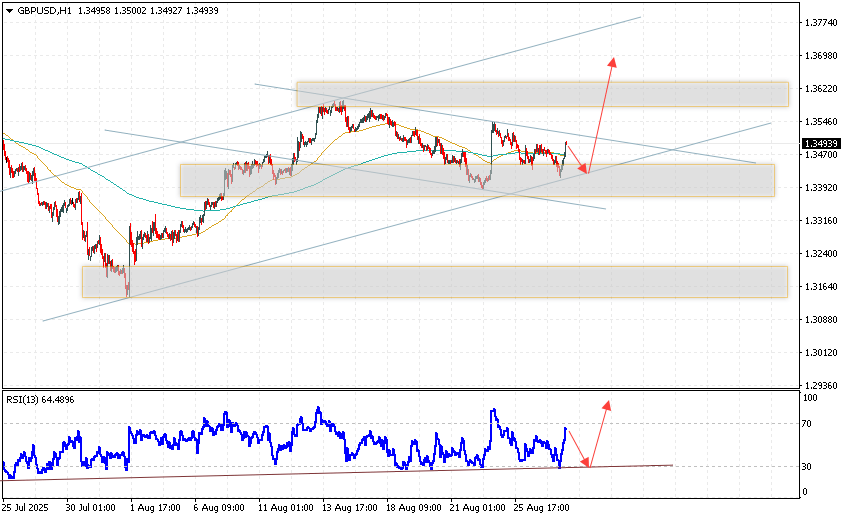Click the RSI scale level 0

click(x=805, y=492)
